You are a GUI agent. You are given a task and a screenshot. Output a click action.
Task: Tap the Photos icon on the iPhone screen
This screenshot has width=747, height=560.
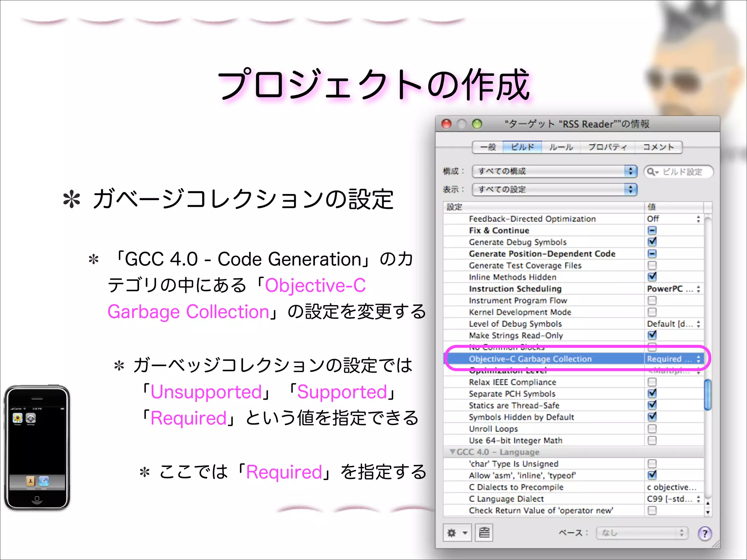(18, 418)
